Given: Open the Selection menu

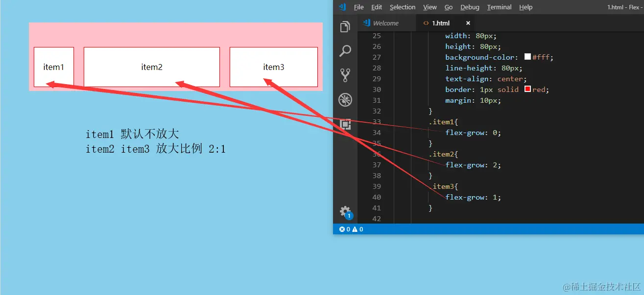Looking at the screenshot, I should 403,7.
